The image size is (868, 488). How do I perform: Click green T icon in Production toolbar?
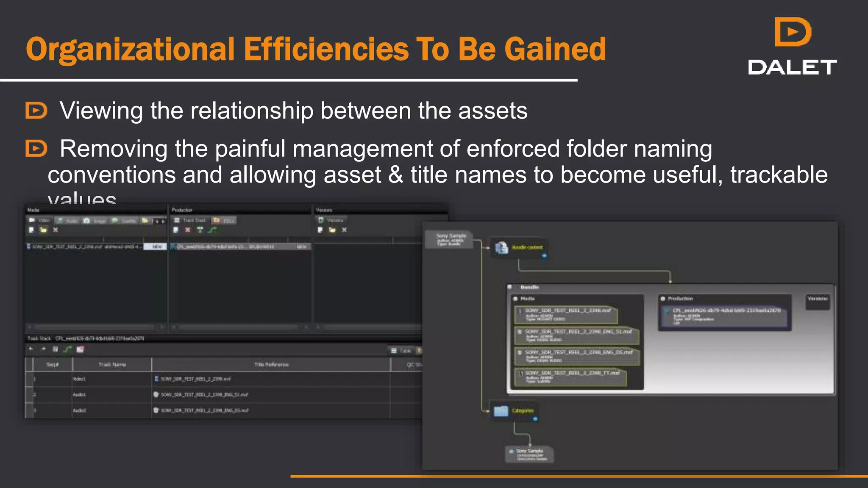[200, 230]
